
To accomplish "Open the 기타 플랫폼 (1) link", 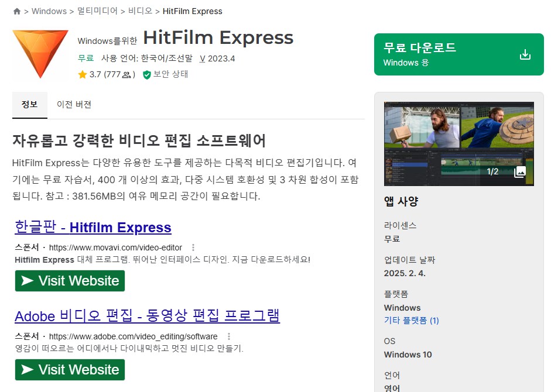I will click(x=411, y=321).
